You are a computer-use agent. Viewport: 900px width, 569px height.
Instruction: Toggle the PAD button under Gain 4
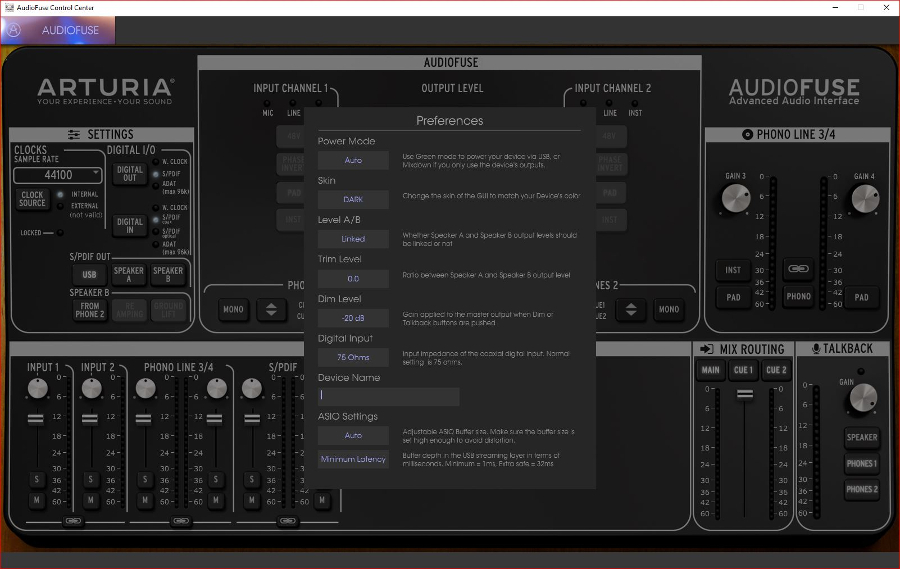[862, 297]
